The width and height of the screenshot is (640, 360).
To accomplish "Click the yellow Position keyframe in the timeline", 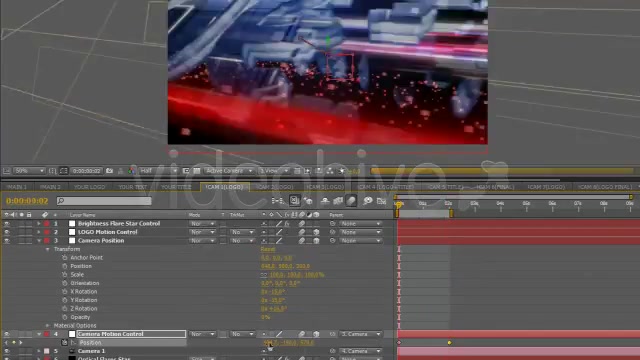I will point(449,342).
